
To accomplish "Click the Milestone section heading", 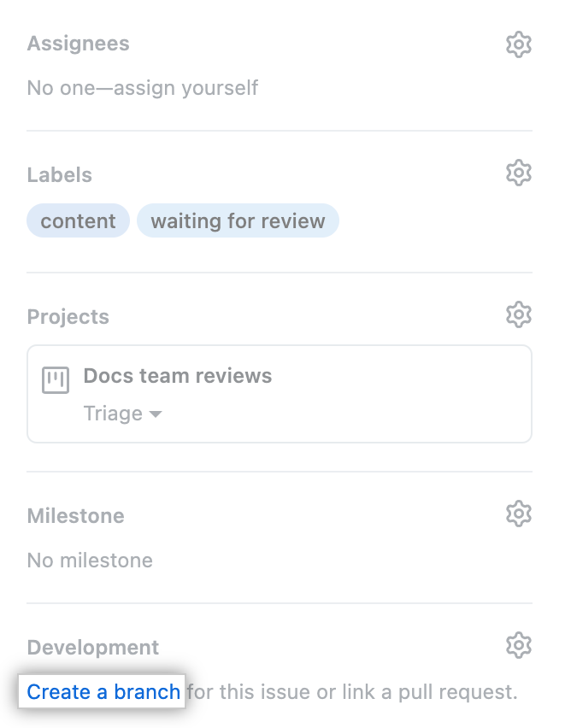I will point(76,516).
